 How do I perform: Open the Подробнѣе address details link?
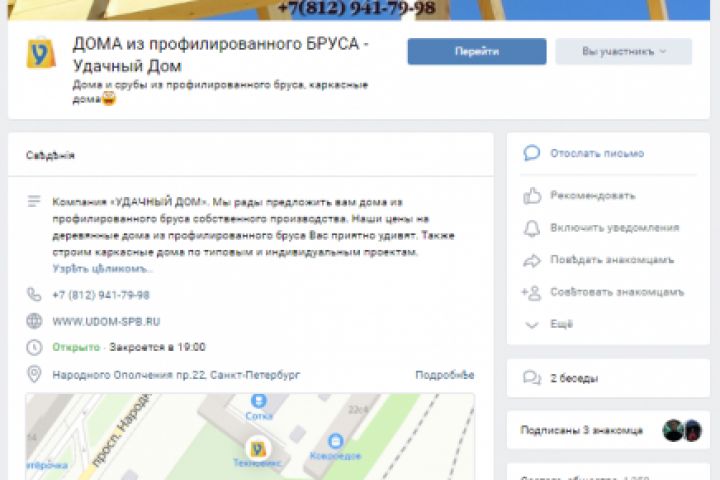pyautogui.click(x=444, y=375)
